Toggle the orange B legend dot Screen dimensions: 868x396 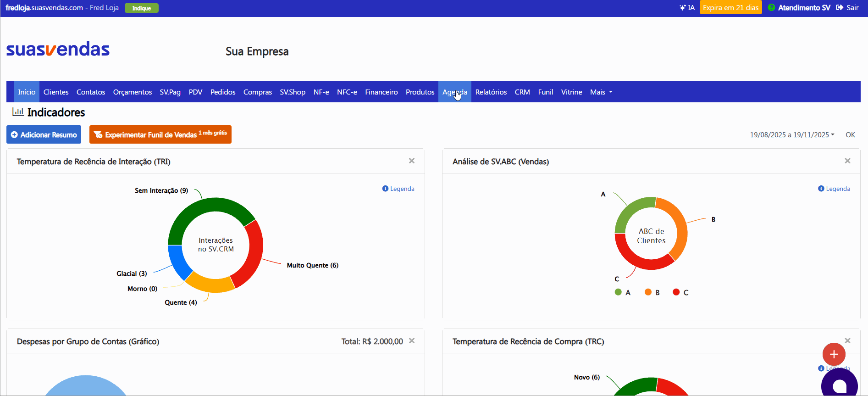pos(648,292)
